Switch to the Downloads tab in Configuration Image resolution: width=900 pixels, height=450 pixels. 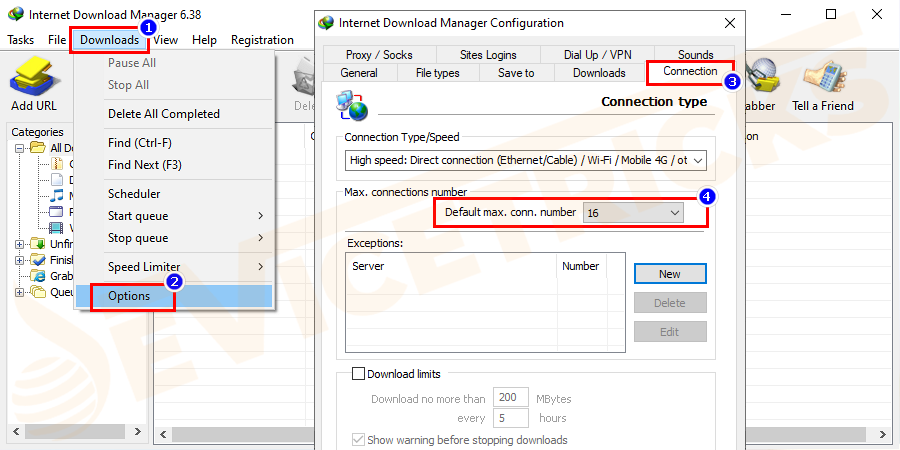599,73
